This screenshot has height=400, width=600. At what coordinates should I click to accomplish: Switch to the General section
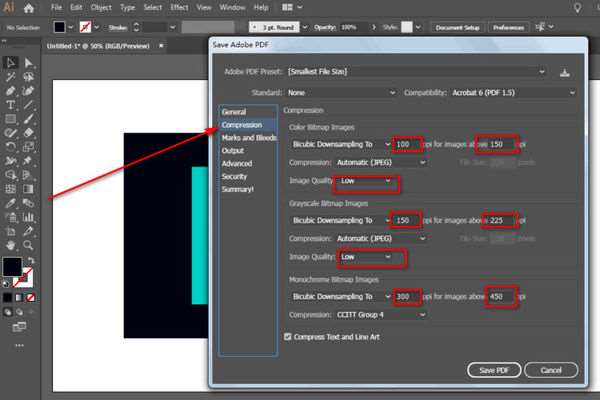coord(234,112)
